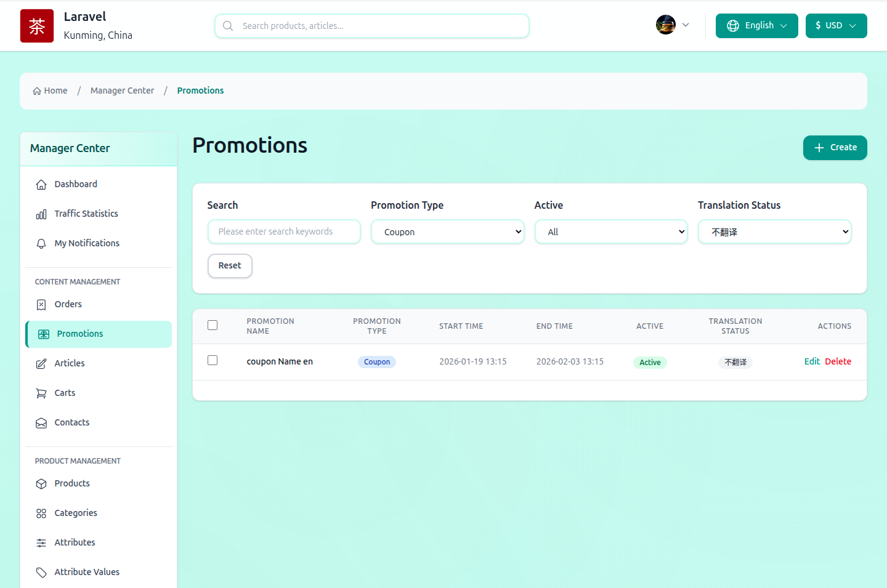Open Contacts in the sidebar
This screenshot has width=887, height=588.
99,422
